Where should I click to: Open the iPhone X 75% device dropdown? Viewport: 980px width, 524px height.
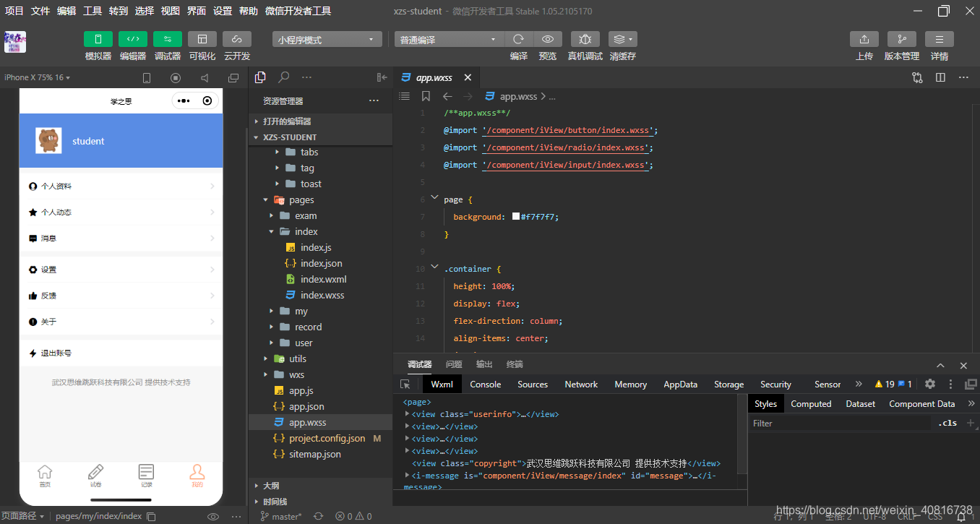click(37, 77)
